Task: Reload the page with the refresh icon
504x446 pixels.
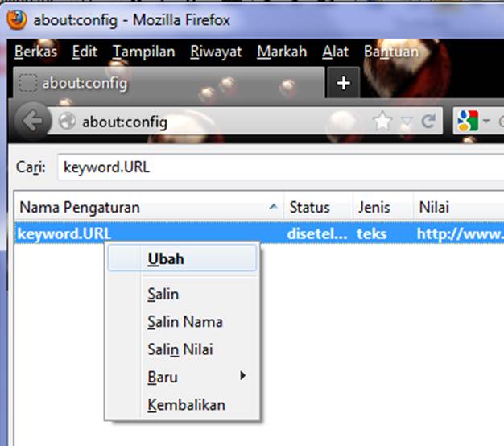Action: tap(428, 121)
